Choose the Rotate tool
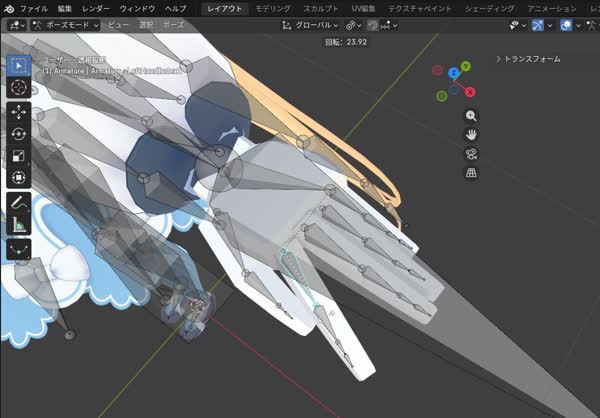Image resolution: width=600 pixels, height=418 pixels. click(x=19, y=134)
